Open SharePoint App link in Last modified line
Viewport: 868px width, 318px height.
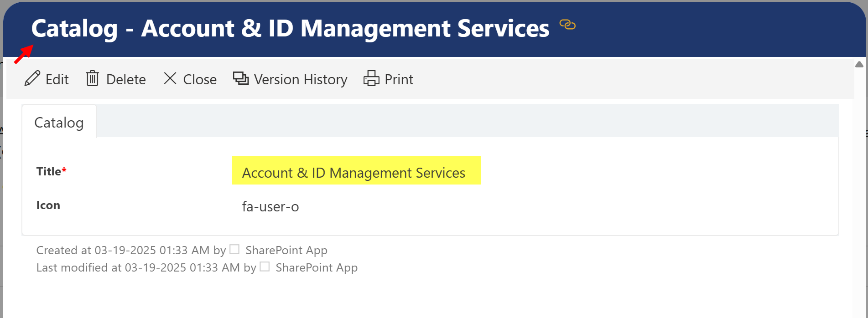(317, 267)
